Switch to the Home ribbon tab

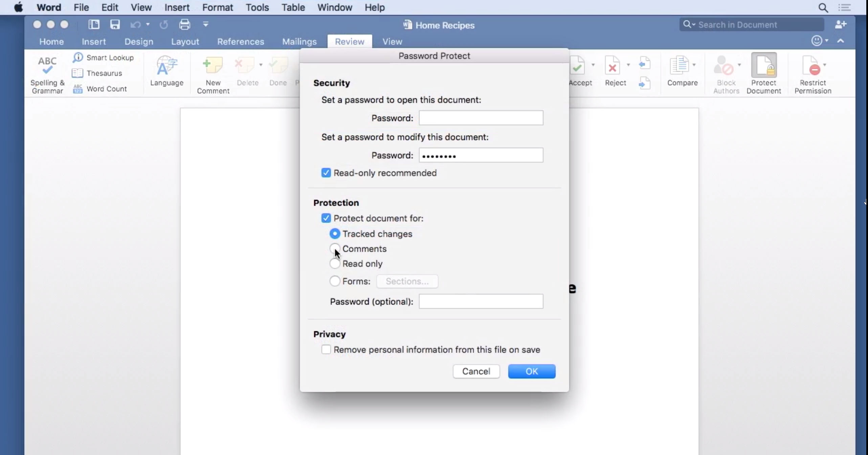[51, 42]
